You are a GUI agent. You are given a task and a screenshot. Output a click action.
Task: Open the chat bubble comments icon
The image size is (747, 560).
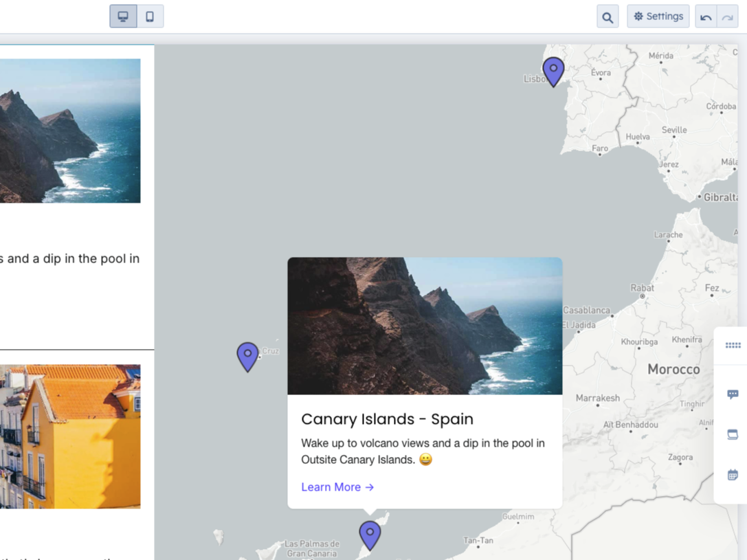[733, 394]
